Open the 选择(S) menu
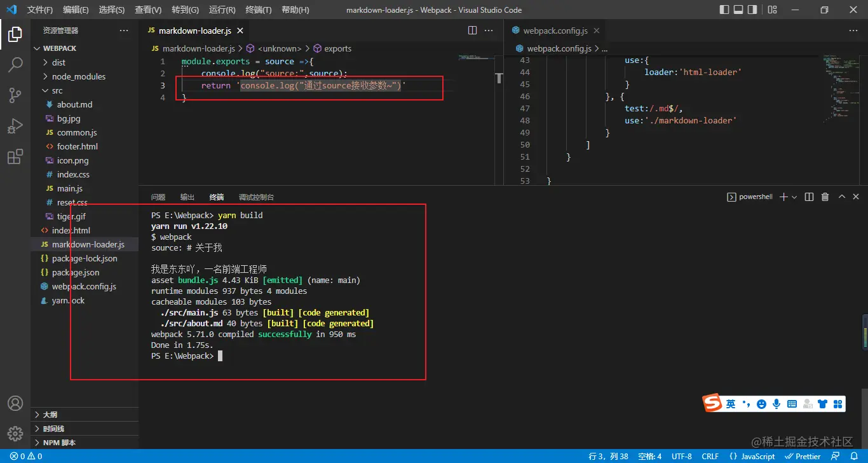This screenshot has width=868, height=463. tap(112, 10)
